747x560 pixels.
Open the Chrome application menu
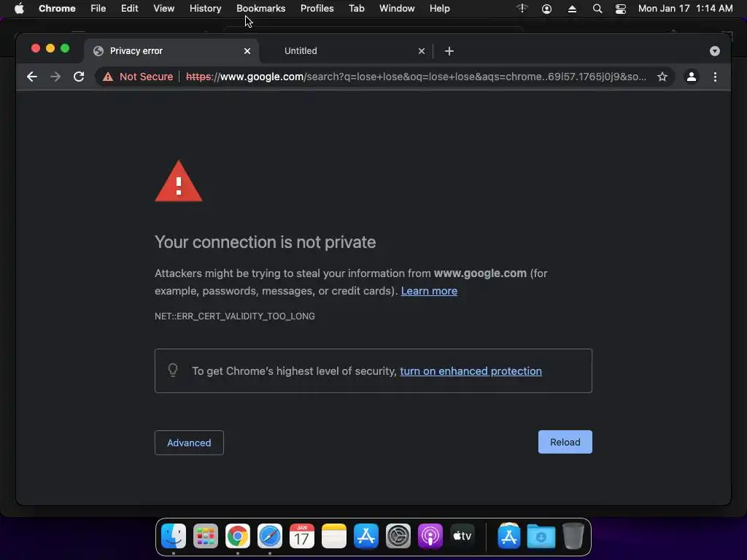click(57, 9)
